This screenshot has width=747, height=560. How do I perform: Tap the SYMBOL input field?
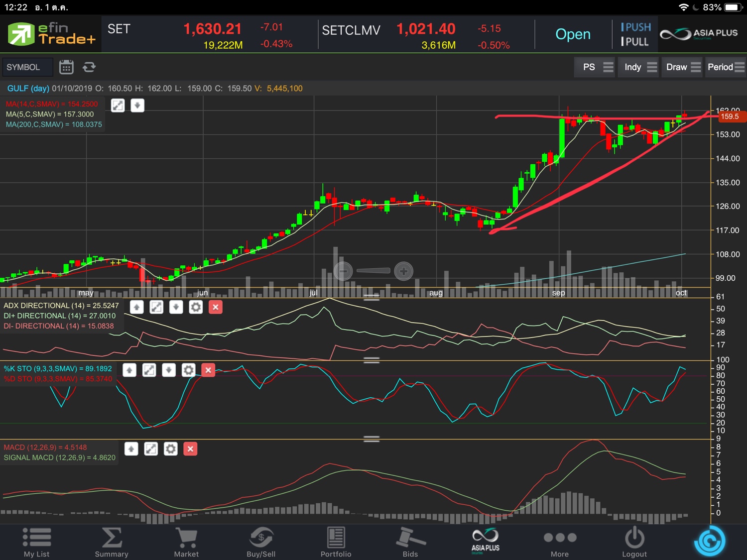27,67
